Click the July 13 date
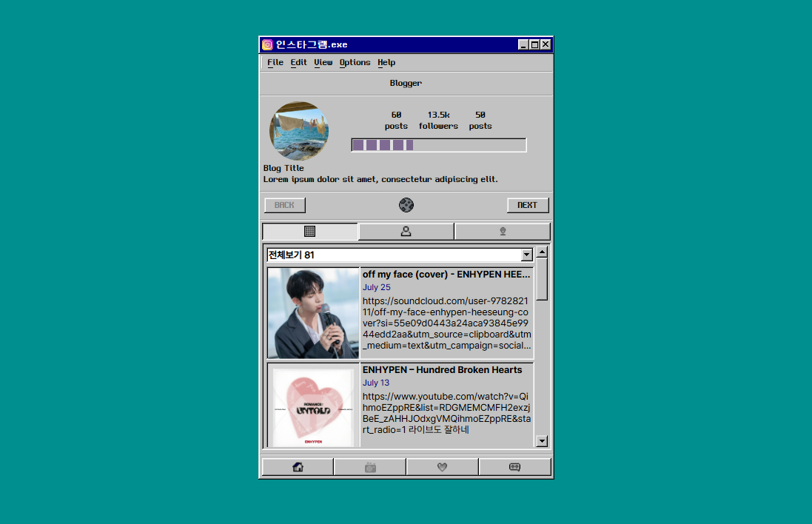Image resolution: width=812 pixels, height=524 pixels. click(x=376, y=383)
